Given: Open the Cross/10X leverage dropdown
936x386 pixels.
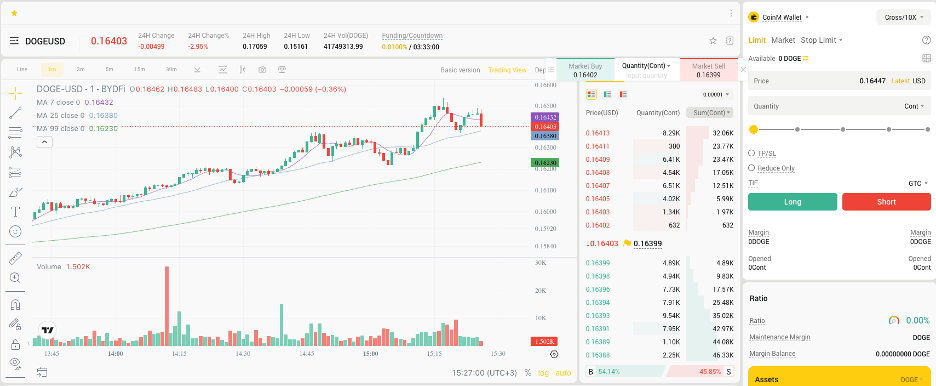Looking at the screenshot, I should (x=903, y=17).
